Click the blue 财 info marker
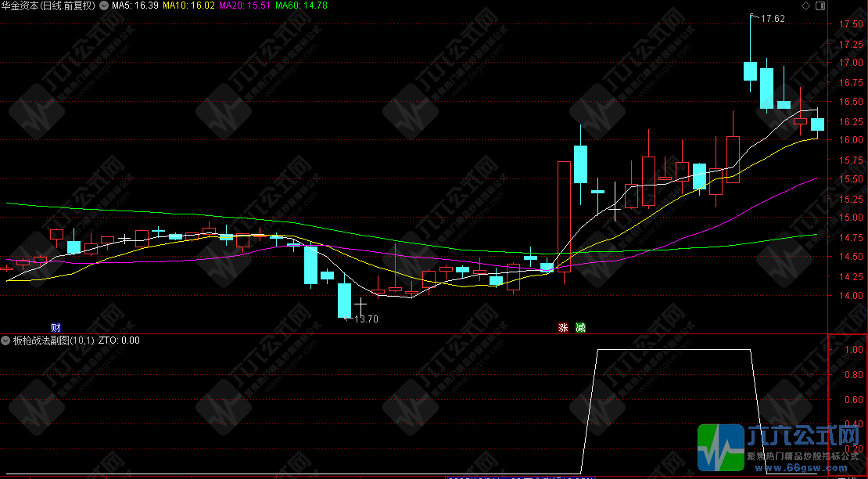Viewport: 868px width, 479px height. [x=56, y=327]
